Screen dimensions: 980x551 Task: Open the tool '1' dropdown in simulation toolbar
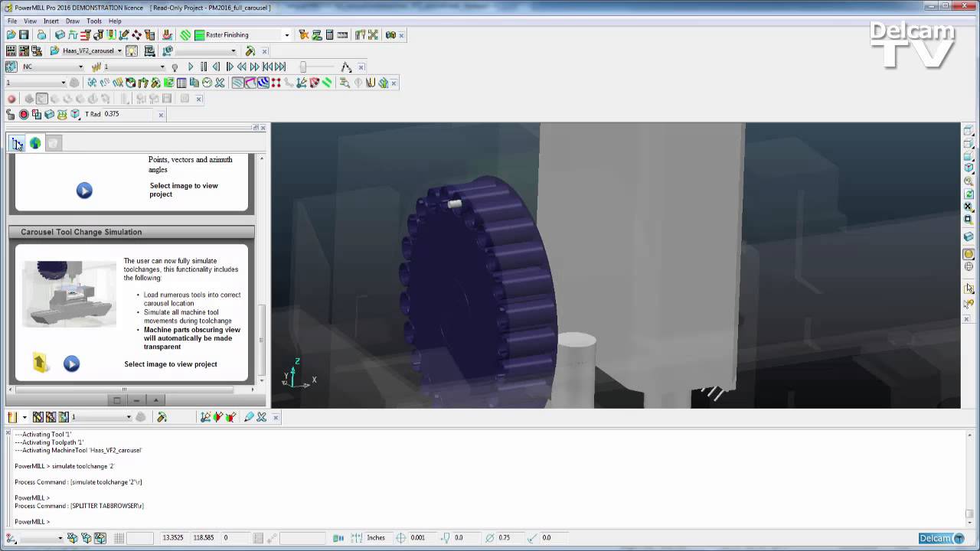coord(162,67)
